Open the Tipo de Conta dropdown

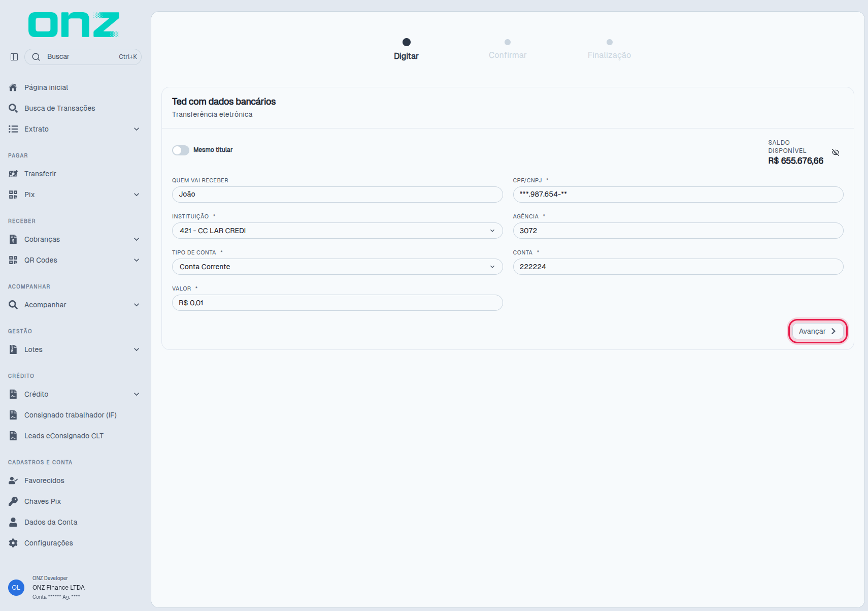(337, 267)
